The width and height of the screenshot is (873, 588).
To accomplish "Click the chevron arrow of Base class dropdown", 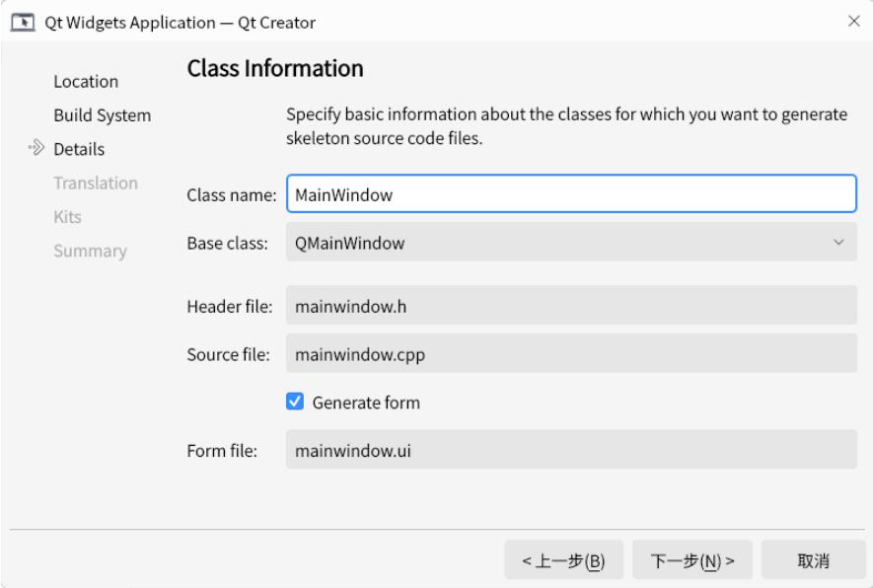I will tap(838, 242).
